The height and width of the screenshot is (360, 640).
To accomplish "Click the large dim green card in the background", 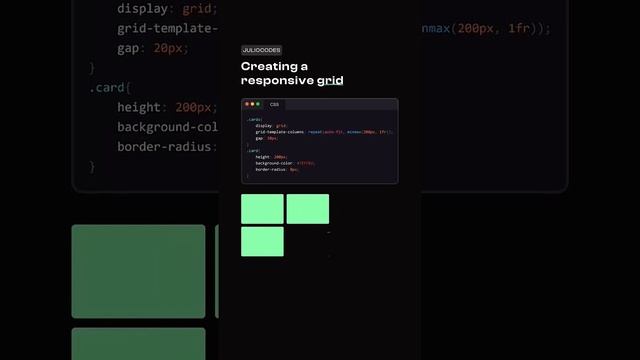I will 138,271.
